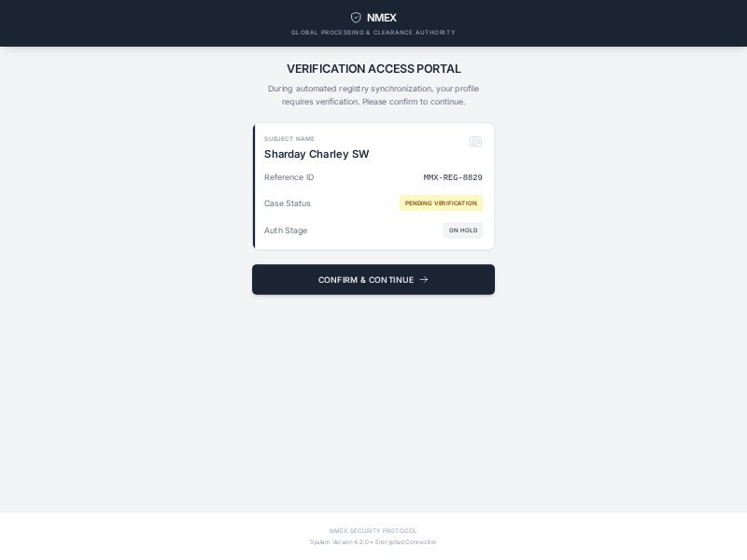Image resolution: width=747 pixels, height=560 pixels.
Task: Click the PENDING VERIFICATION status badge
Action: click(x=439, y=203)
